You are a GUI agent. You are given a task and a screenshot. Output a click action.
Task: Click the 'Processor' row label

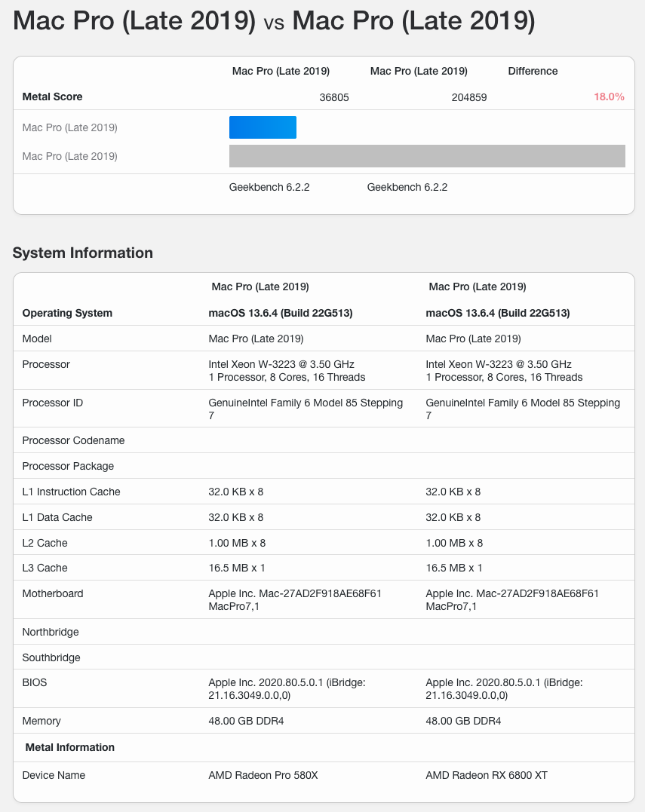pyautogui.click(x=46, y=364)
